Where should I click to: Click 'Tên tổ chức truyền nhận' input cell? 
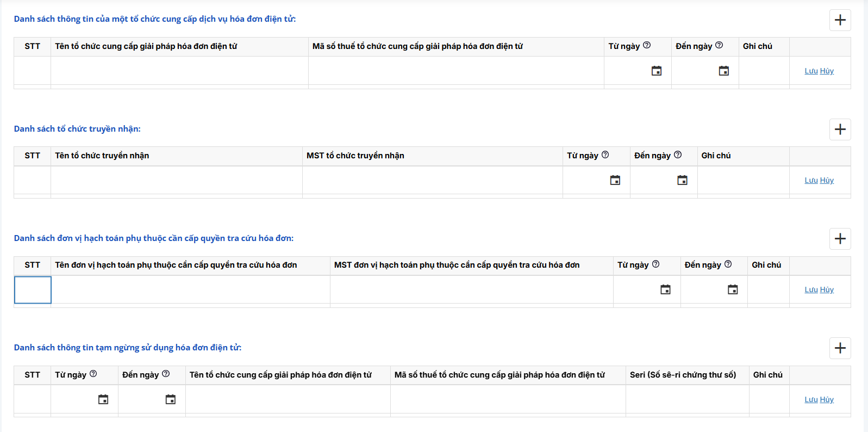pos(176,180)
